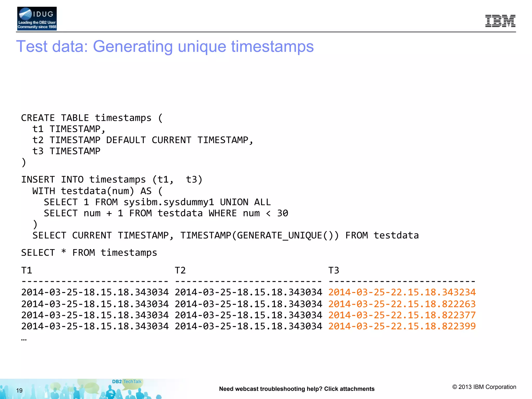The width and height of the screenshot is (532, 399).
Task: Select the 't1 TIMESTAMP,' line
Action: click(x=69, y=129)
